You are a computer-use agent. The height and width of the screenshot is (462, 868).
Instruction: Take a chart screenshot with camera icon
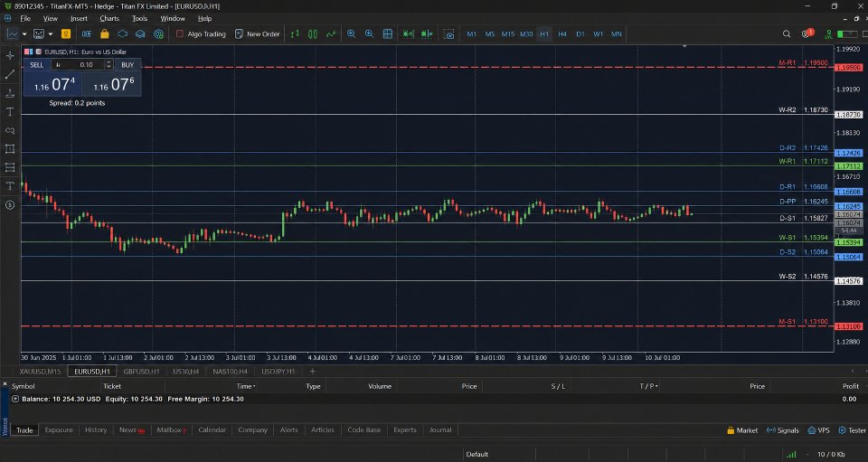click(x=449, y=33)
